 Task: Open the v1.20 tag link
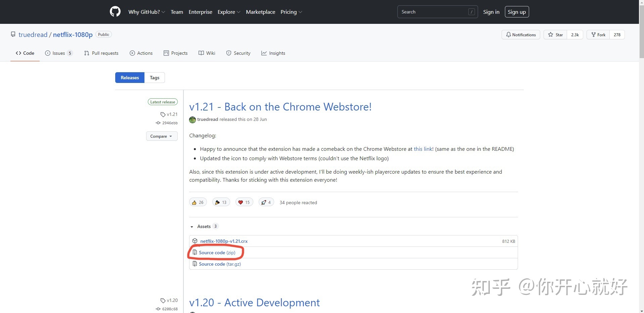169,300
